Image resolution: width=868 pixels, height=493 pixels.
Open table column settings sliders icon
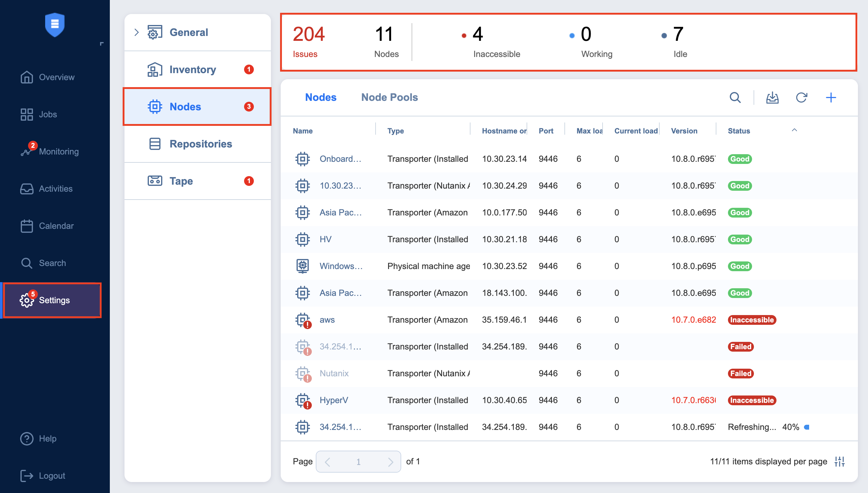tap(840, 461)
